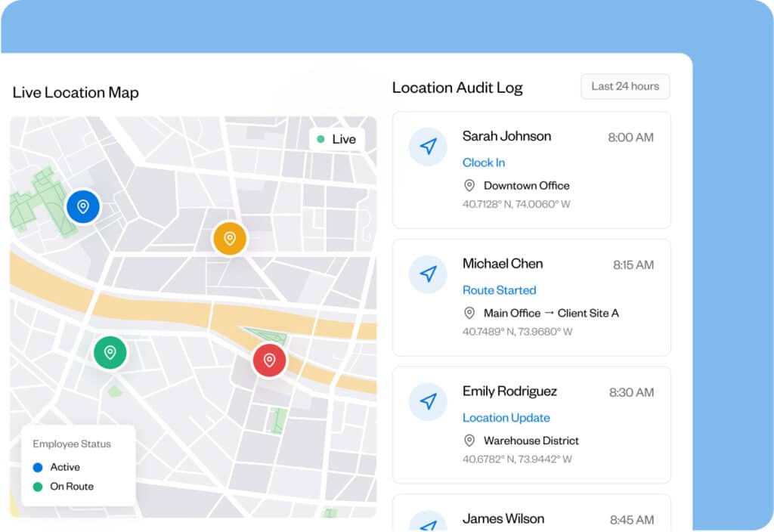Expand Emily Rodriguez's audit log entry

531,425
